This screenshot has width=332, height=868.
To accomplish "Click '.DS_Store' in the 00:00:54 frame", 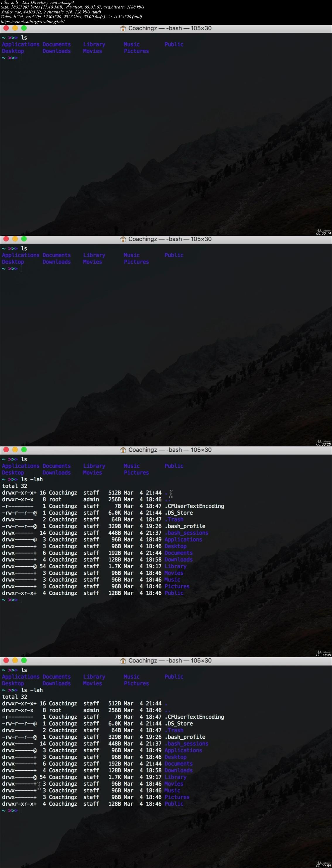I will [x=179, y=724].
